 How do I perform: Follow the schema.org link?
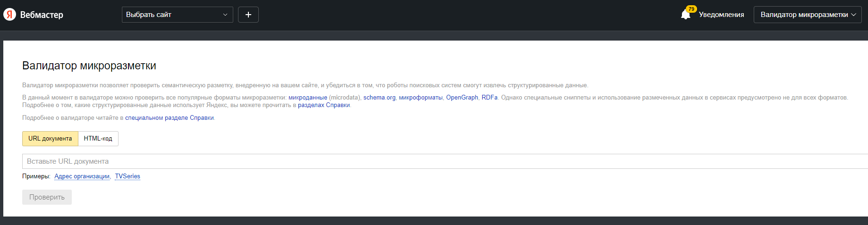click(379, 98)
